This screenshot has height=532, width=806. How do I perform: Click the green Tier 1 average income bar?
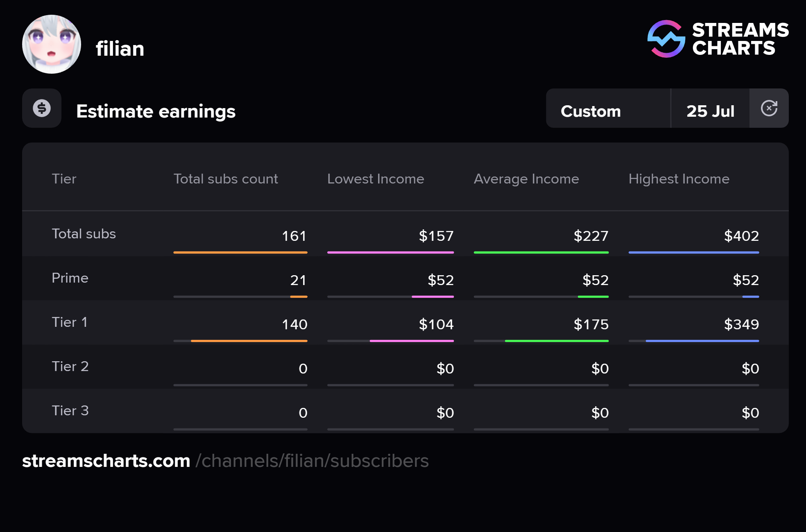[x=557, y=341]
